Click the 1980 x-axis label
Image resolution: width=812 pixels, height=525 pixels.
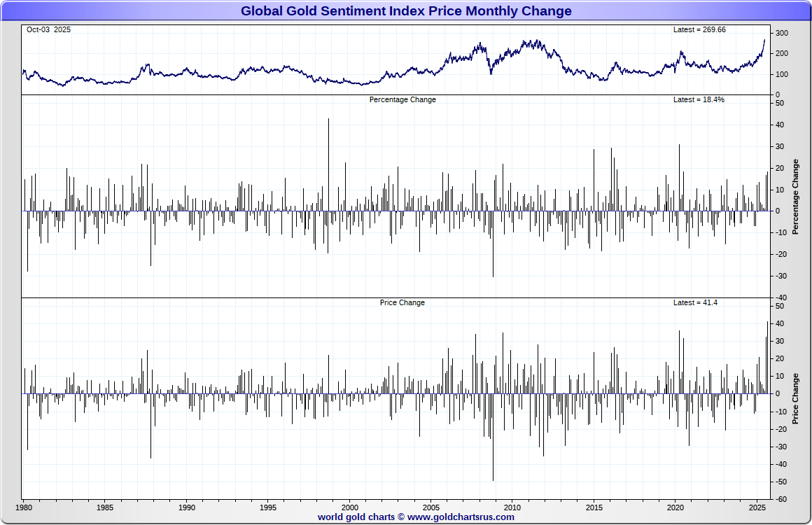point(24,507)
